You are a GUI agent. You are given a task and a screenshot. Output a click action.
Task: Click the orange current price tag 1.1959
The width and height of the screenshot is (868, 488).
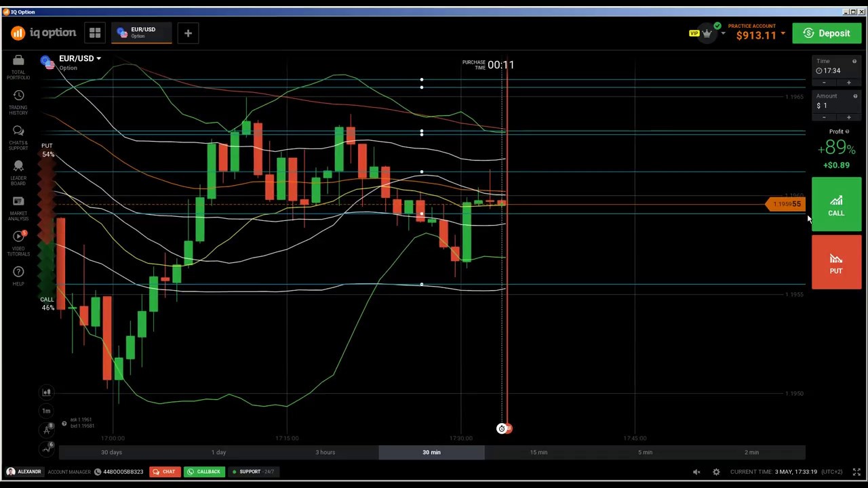[x=785, y=204]
